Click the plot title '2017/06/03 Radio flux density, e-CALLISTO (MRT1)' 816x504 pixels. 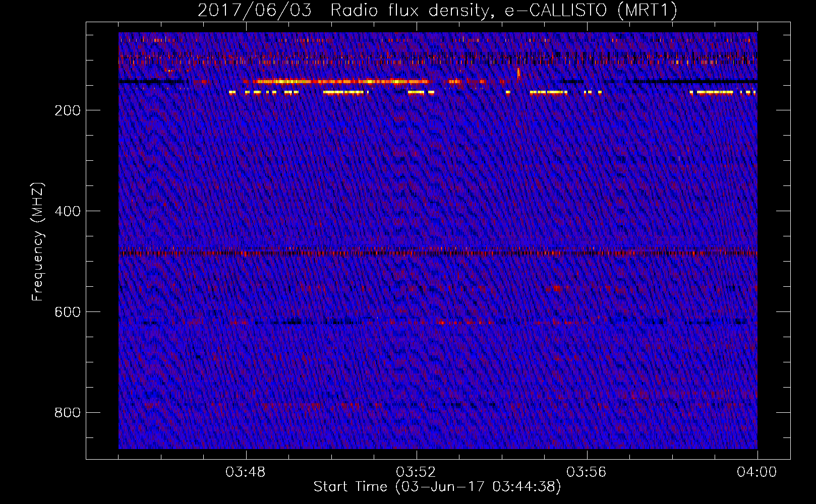pyautogui.click(x=437, y=10)
